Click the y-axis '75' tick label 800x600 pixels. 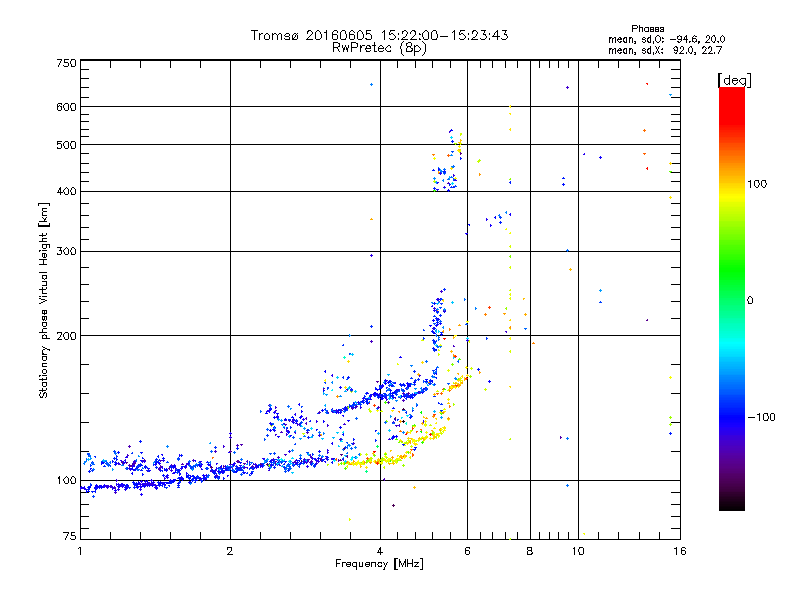[x=70, y=536]
